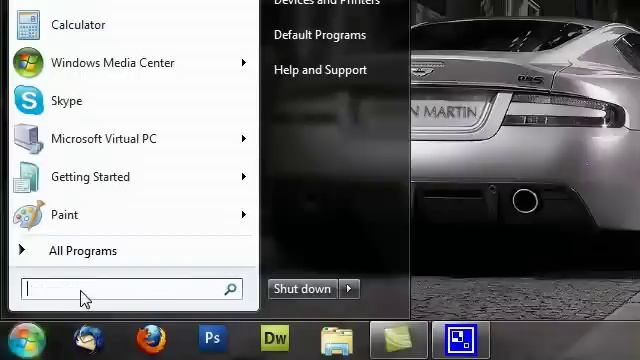Click the Windows Media Center icon
Viewport: 640px width, 360px height.
pyautogui.click(x=28, y=63)
